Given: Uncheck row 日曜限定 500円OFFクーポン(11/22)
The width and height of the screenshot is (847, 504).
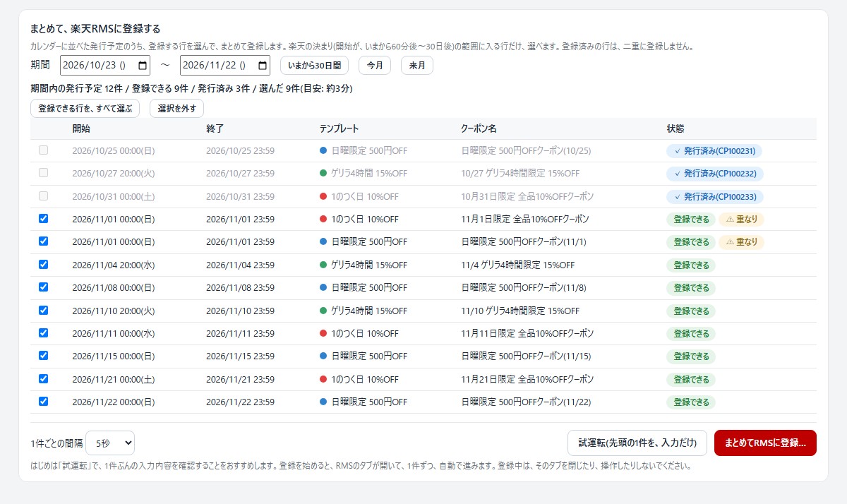Looking at the screenshot, I should pyautogui.click(x=44, y=402).
